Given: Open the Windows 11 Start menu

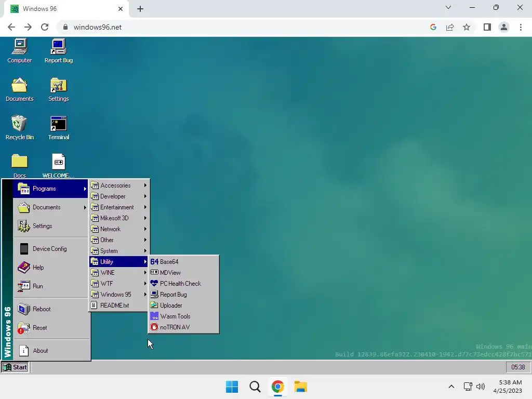Looking at the screenshot, I should [x=232, y=387].
